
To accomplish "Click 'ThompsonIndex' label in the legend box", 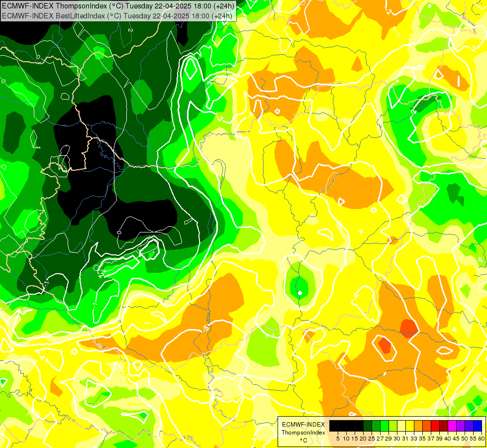I will (303, 433).
